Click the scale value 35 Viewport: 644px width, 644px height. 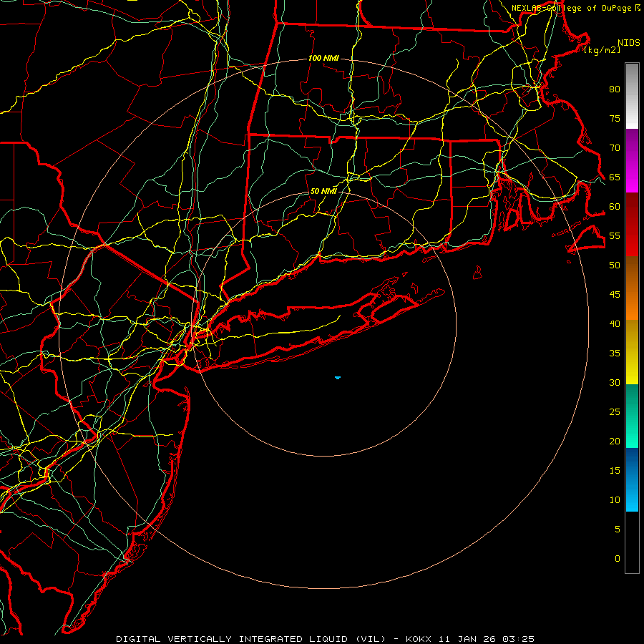click(615, 353)
